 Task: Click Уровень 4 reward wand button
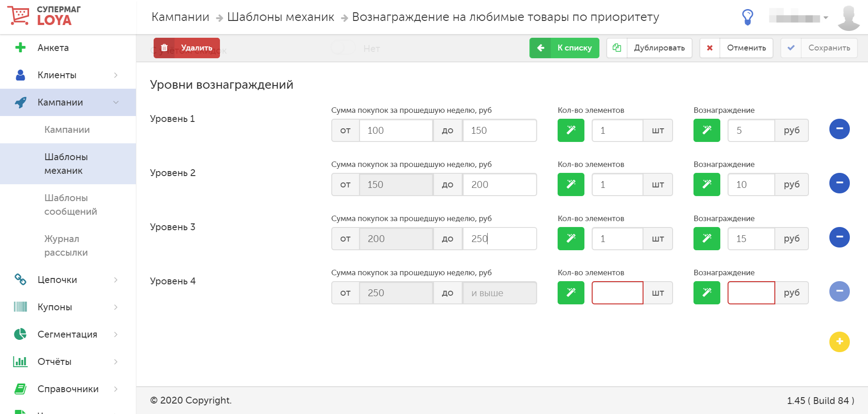click(707, 293)
